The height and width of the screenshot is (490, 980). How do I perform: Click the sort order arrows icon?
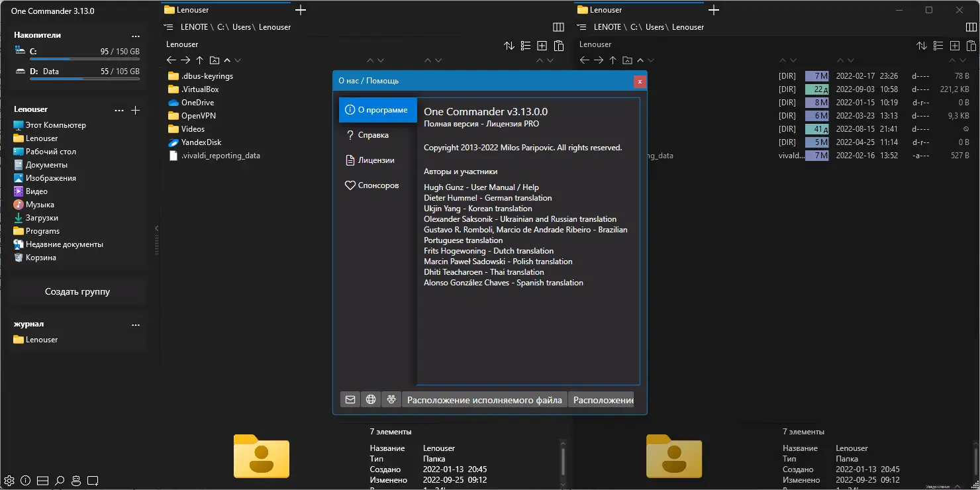pos(509,46)
